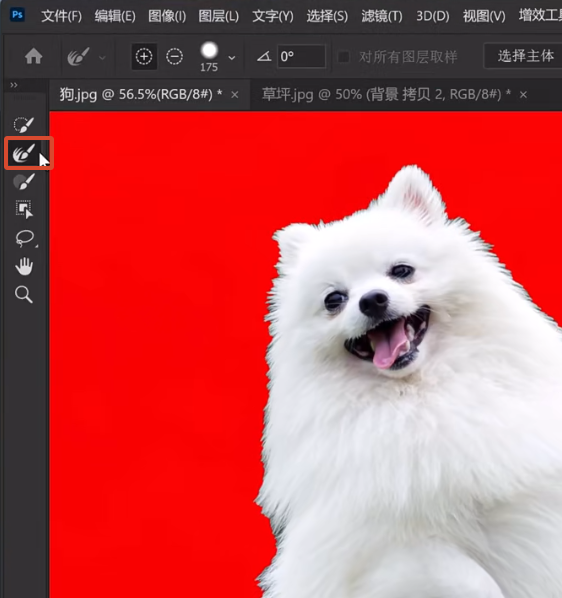Image resolution: width=562 pixels, height=598 pixels.
Task: Select the Zoom magnifier tool
Action: 24,294
